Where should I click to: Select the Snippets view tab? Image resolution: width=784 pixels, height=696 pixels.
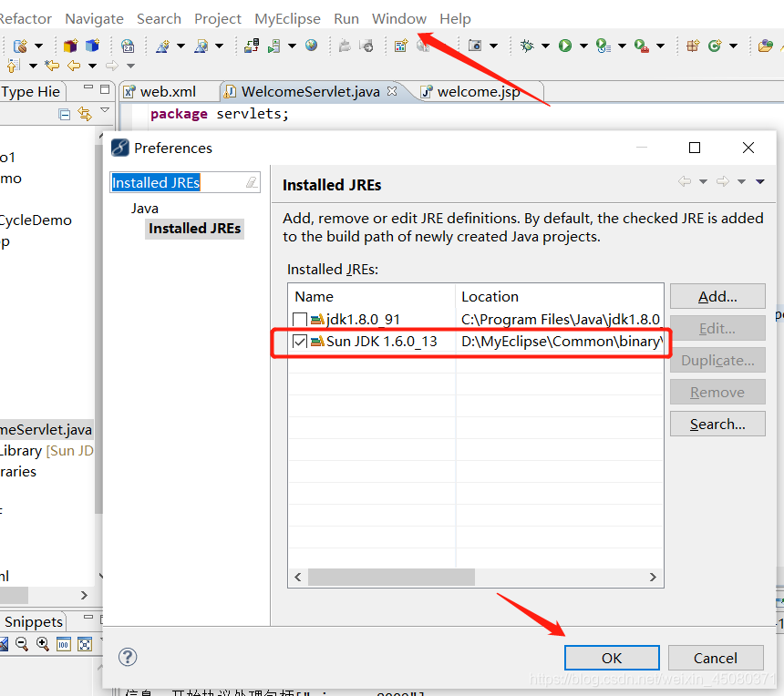(x=33, y=621)
